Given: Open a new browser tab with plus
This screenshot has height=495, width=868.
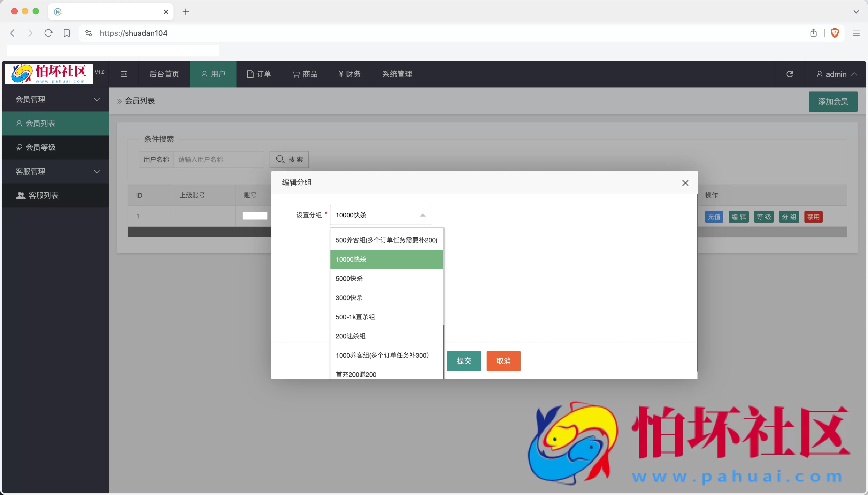Looking at the screenshot, I should tap(186, 12).
